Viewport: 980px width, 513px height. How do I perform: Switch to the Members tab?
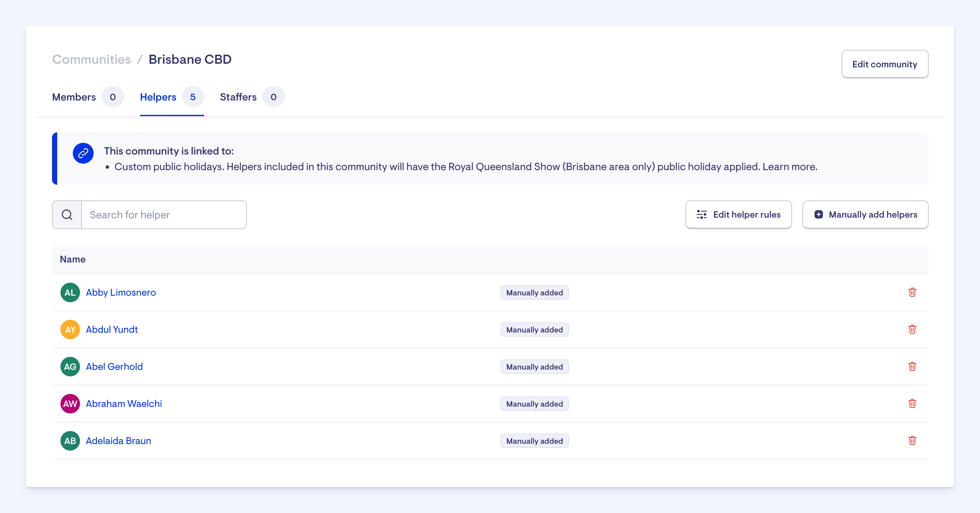(74, 97)
